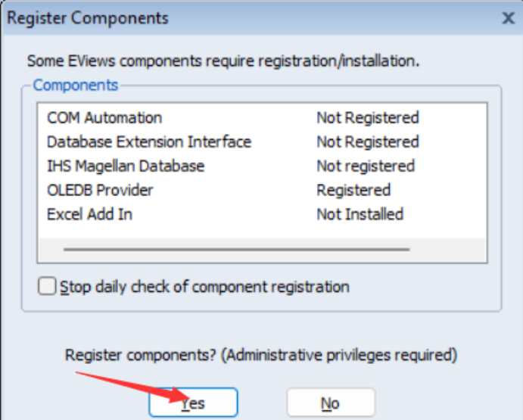Click the Stop daily check label text
Viewport: 523px width, 420px height.
[204, 287]
